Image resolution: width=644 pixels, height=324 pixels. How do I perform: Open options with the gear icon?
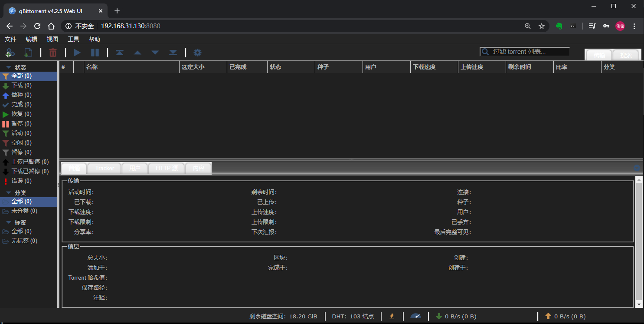click(x=198, y=53)
